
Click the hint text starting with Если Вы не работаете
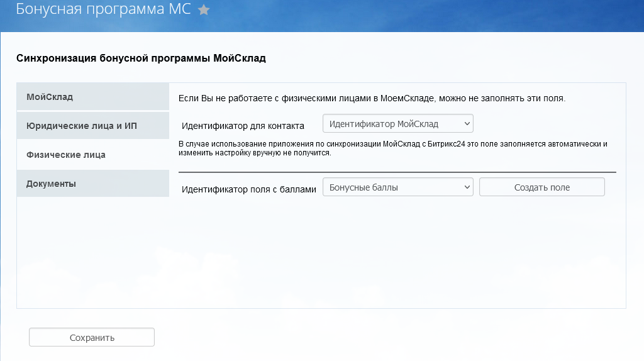point(372,99)
